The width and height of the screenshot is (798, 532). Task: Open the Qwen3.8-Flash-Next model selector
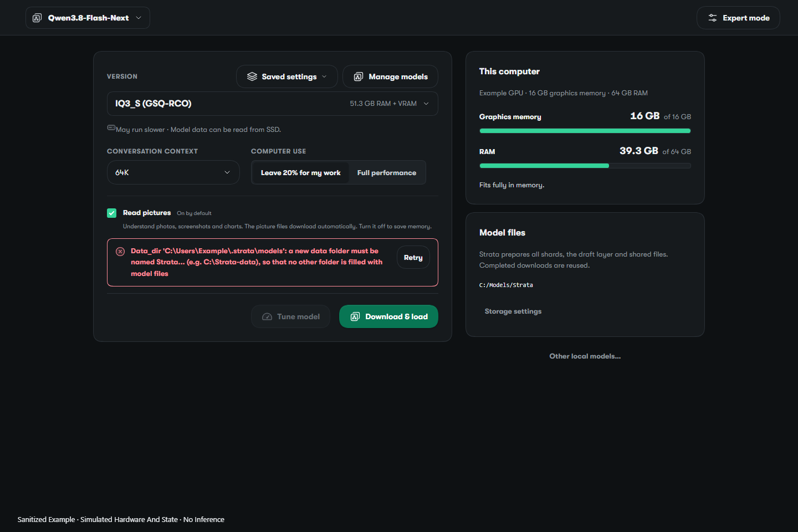[88, 18]
